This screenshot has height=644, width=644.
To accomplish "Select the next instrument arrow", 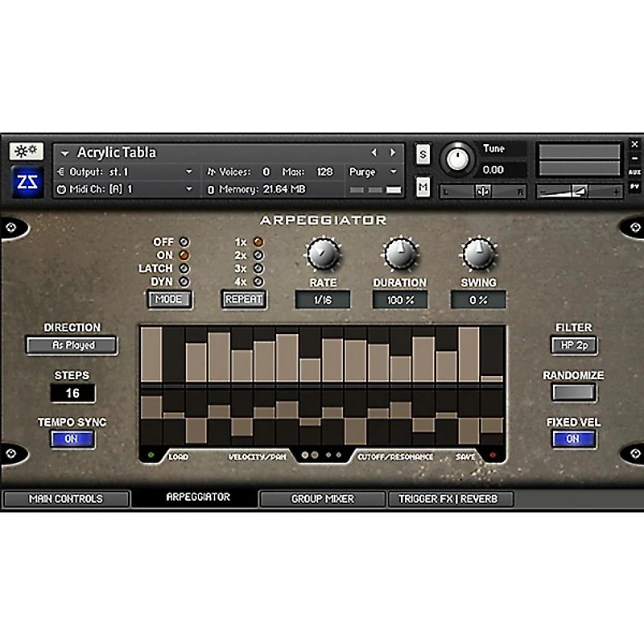I will click(393, 152).
